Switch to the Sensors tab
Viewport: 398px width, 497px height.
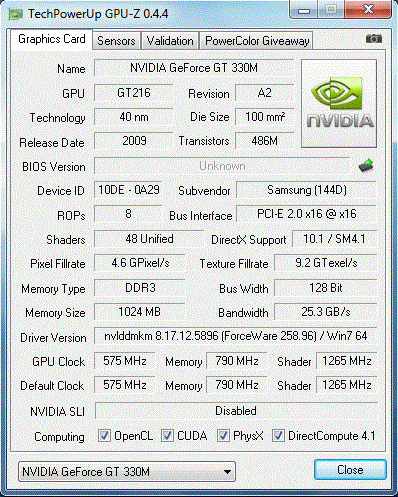[116, 41]
